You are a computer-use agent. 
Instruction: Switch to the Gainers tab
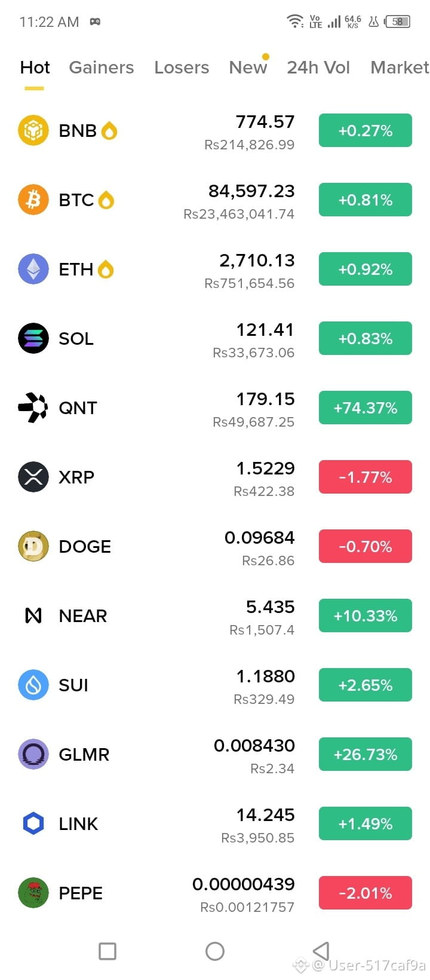point(102,68)
